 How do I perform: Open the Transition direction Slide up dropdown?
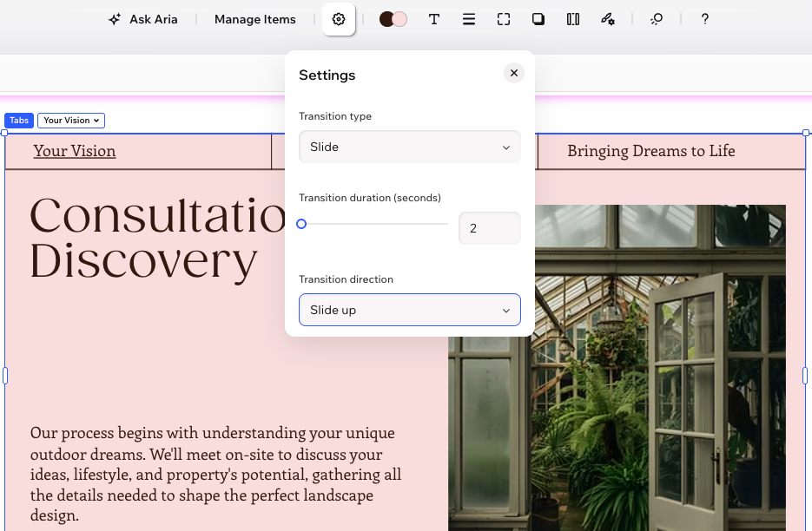(x=410, y=310)
